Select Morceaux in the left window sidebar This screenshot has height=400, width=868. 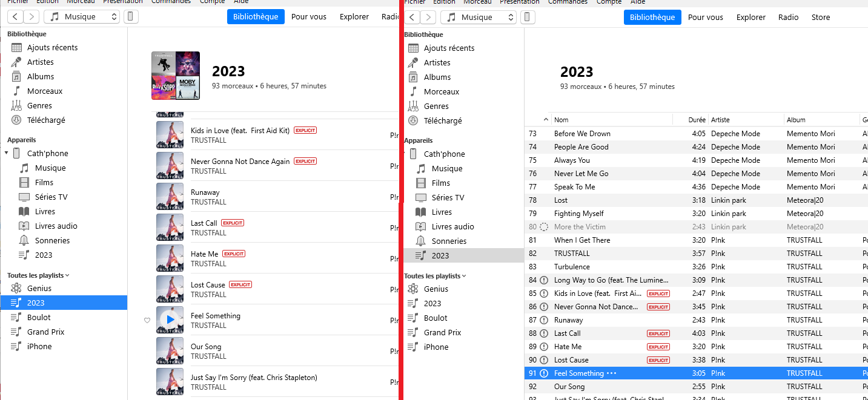45,91
